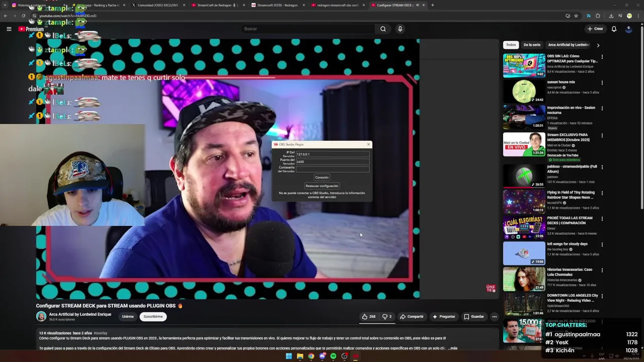This screenshot has height=362, width=644.
Task: Open pabloxo otramasdelpablo Full Album title
Action: [572, 168]
